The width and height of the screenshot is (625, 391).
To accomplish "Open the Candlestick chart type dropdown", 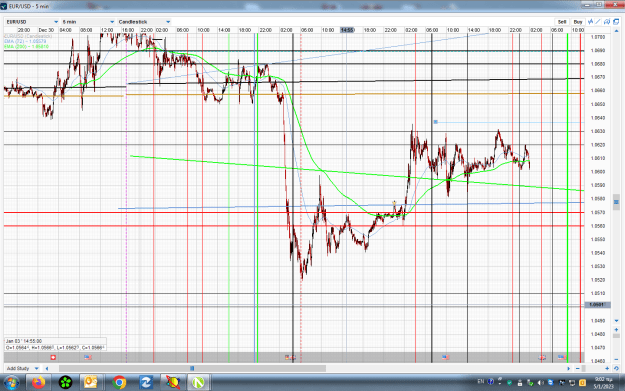I will [144, 22].
